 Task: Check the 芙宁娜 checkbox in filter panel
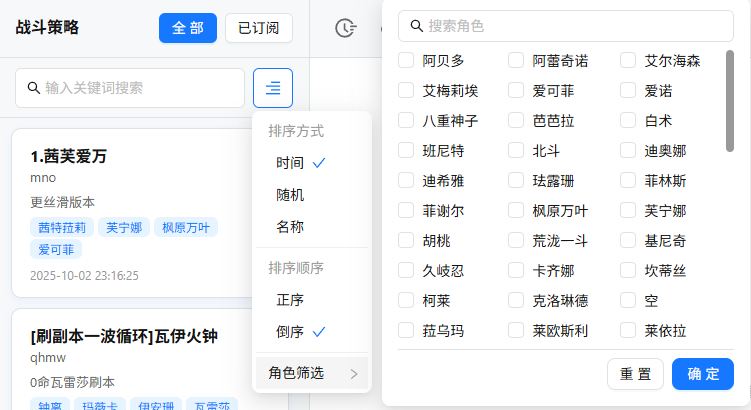[628, 211]
